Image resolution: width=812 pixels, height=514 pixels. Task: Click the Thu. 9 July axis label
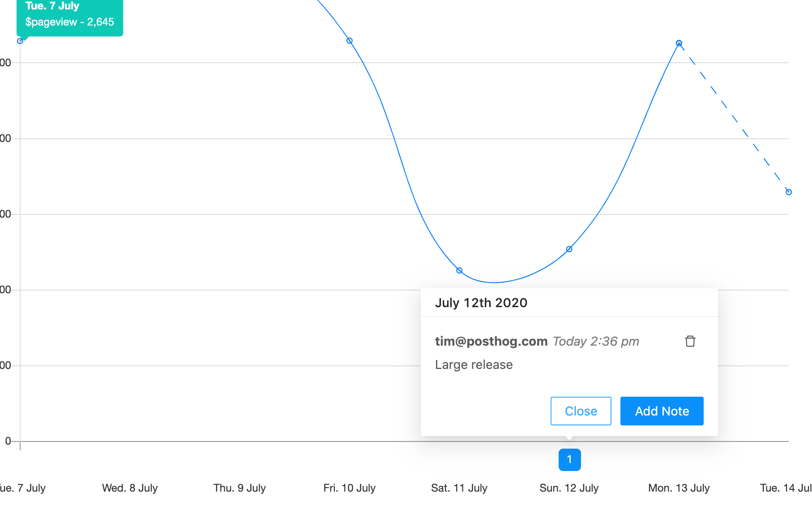point(239,488)
